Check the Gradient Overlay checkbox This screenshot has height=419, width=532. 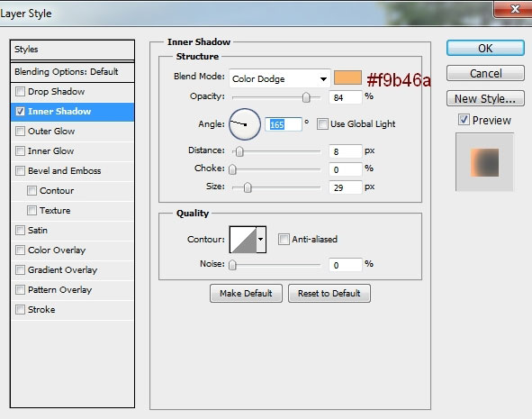(x=21, y=270)
